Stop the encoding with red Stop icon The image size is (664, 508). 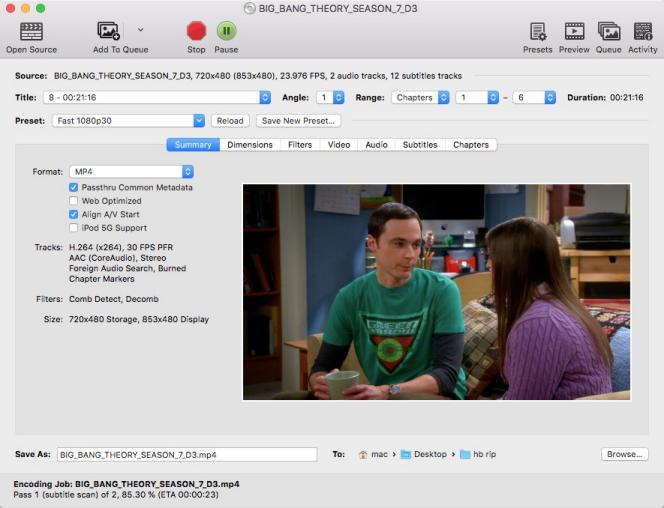coord(196,31)
